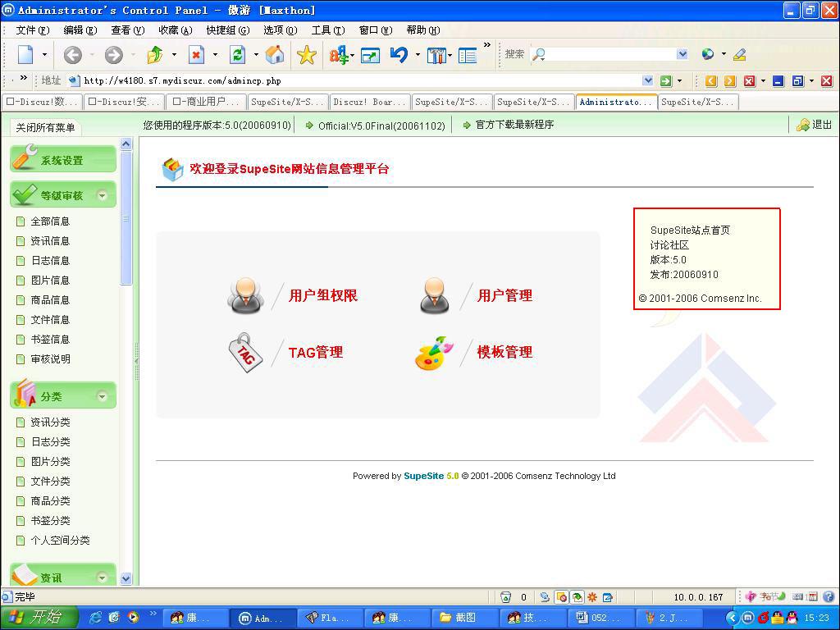Switch to the Discuz! Boar... tab
The height and width of the screenshot is (630, 840).
(370, 102)
